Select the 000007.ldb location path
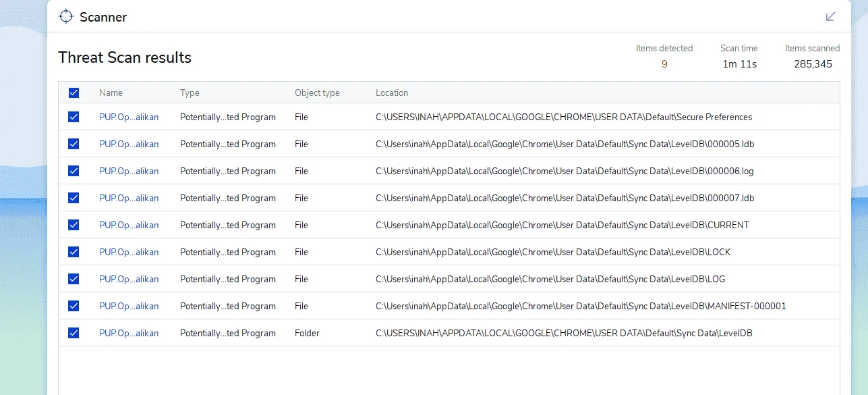The image size is (868, 395). pyautogui.click(x=565, y=198)
